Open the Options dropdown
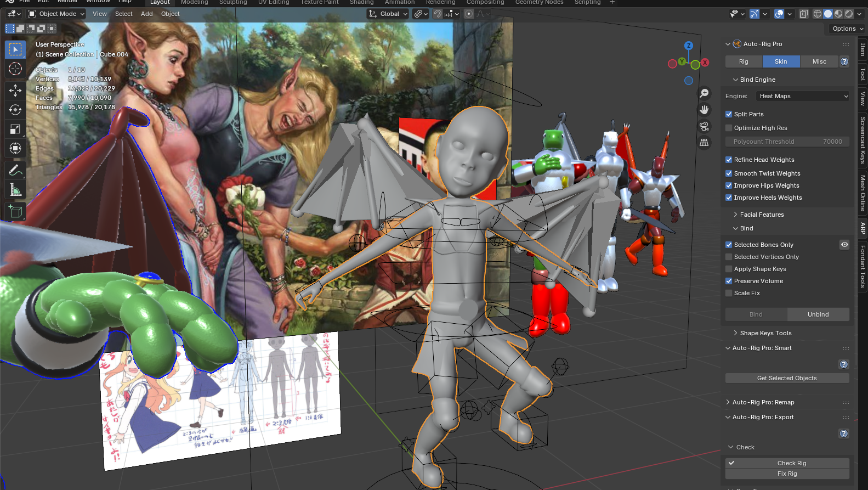868x490 pixels. coord(848,29)
